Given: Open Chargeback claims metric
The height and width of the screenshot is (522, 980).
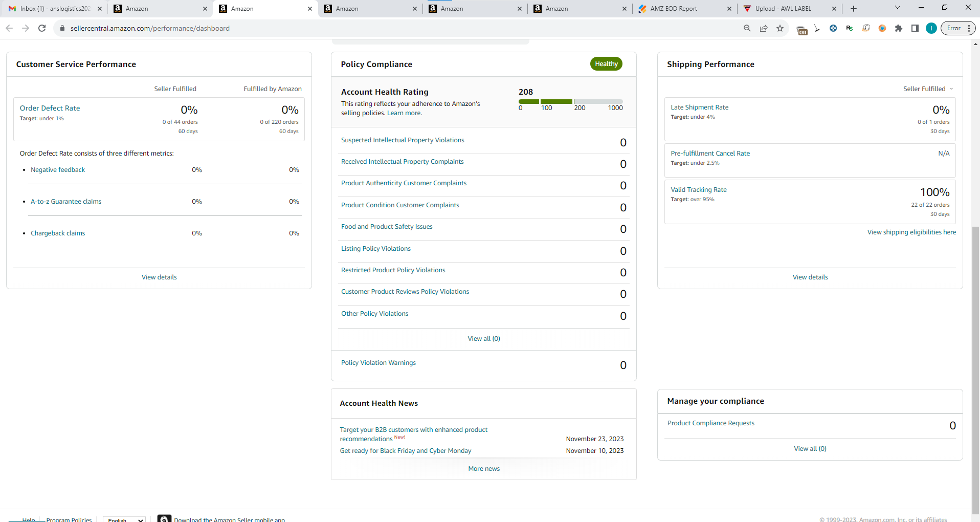Looking at the screenshot, I should pos(58,233).
